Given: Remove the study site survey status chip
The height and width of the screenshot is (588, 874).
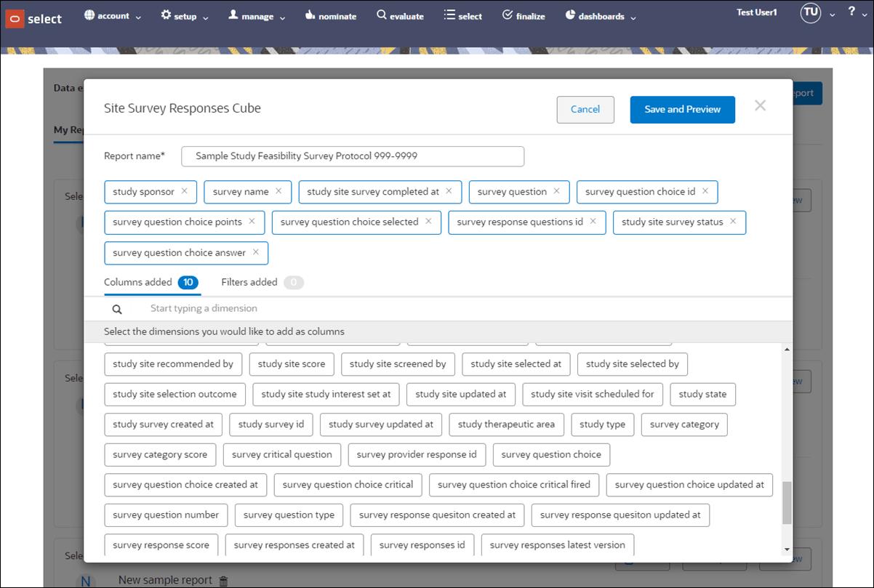Looking at the screenshot, I should click(x=733, y=222).
